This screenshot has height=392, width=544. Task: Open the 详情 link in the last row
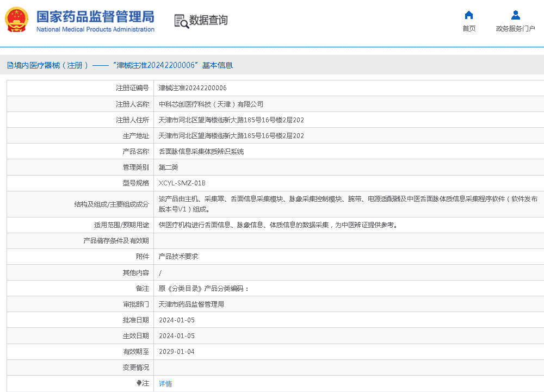point(165,384)
